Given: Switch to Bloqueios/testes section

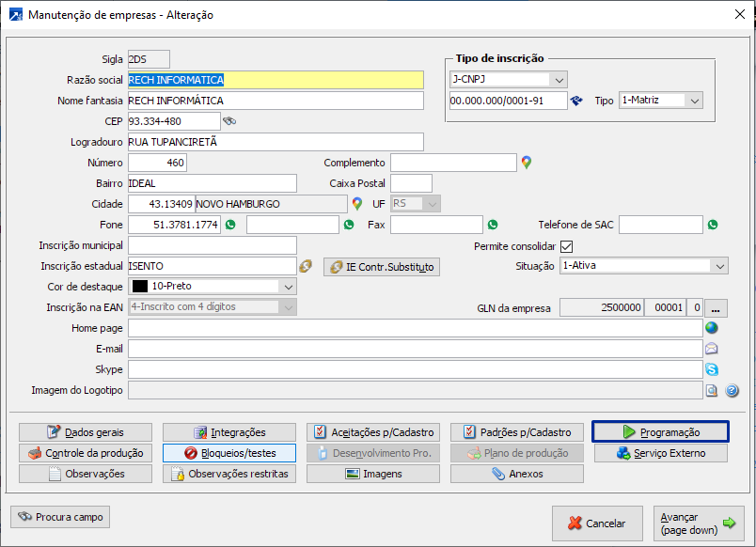Looking at the screenshot, I should (x=229, y=453).
